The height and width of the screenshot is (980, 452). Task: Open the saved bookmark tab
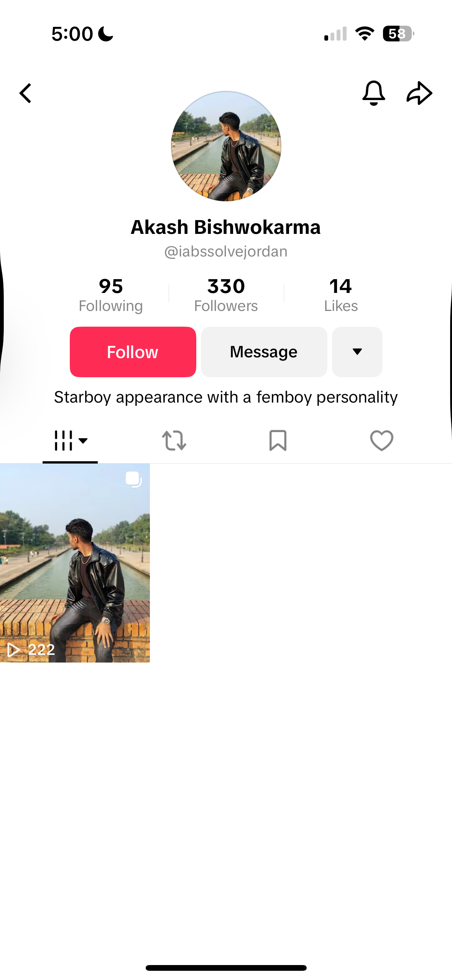click(278, 440)
